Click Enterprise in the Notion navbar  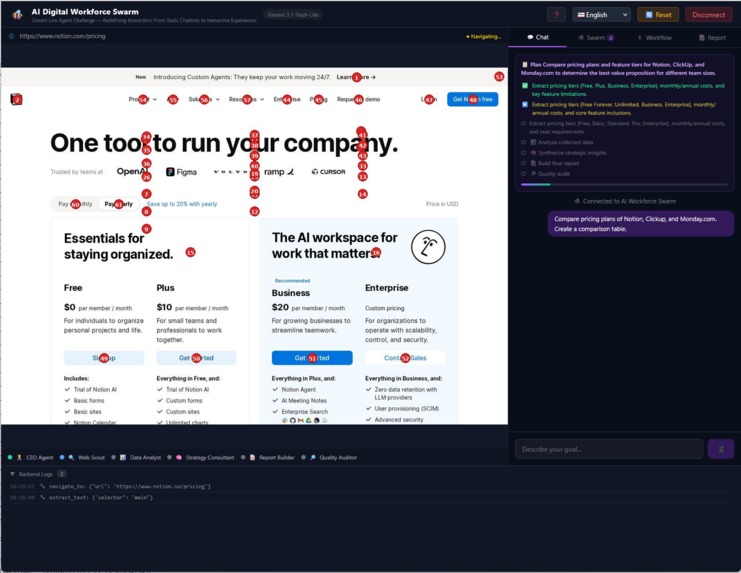click(x=287, y=99)
